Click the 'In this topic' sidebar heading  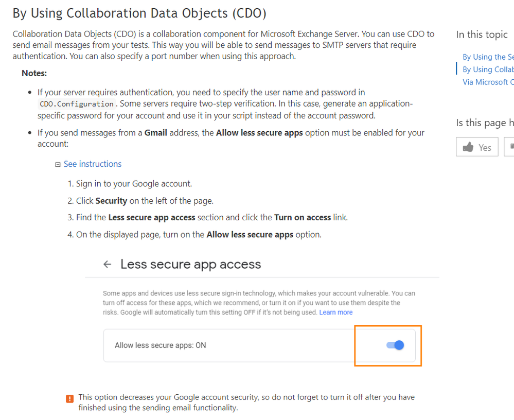tap(482, 34)
